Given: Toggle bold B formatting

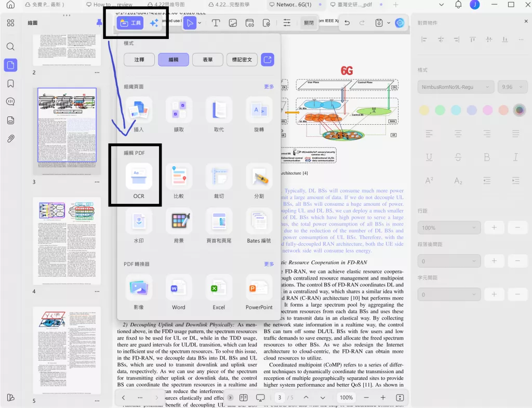Looking at the screenshot, I should [x=487, y=157].
